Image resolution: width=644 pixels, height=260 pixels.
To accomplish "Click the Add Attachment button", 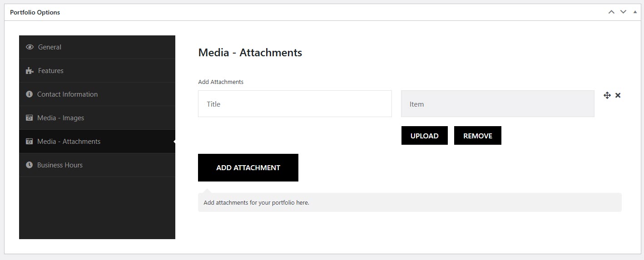I will pyautogui.click(x=248, y=168).
